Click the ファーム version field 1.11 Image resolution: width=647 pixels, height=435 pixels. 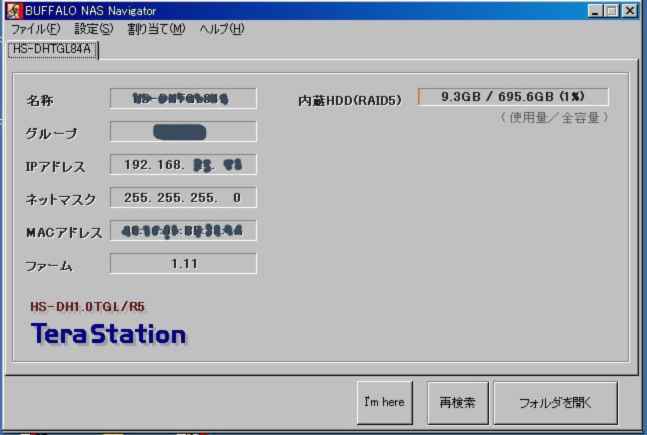(183, 264)
